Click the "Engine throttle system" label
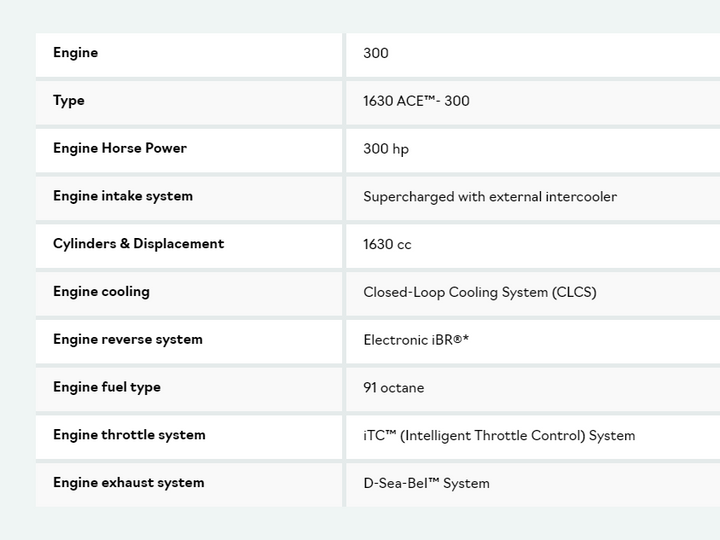 (129, 435)
